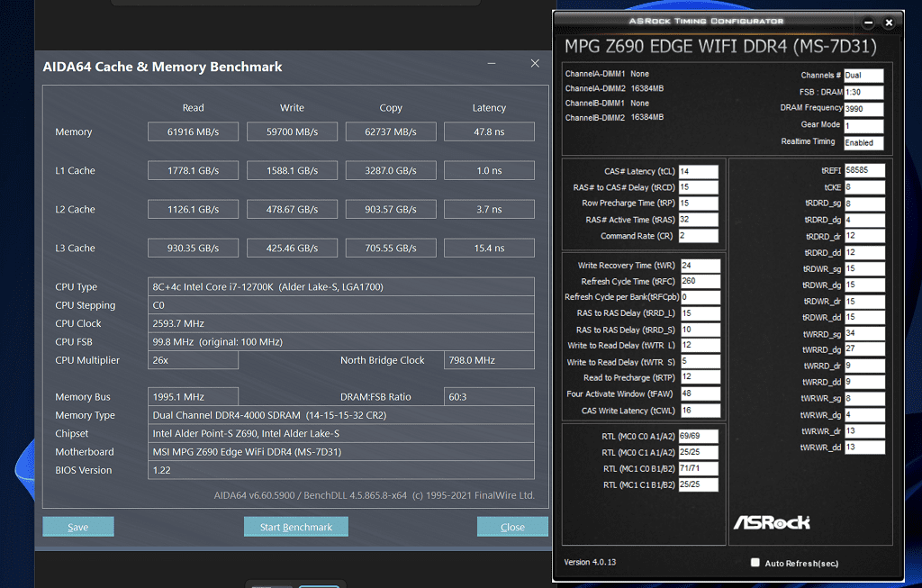Select the Four Activate Window (tFAW) field

tap(701, 394)
